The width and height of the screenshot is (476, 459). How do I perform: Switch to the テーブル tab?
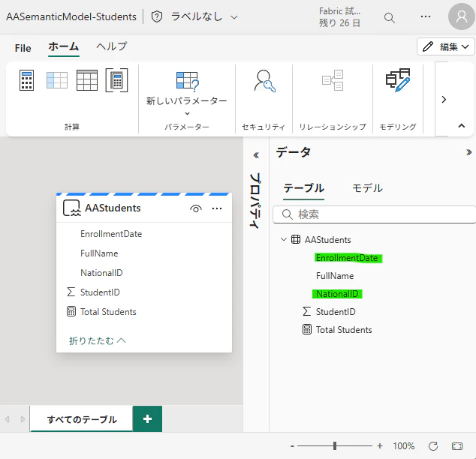[x=303, y=188]
